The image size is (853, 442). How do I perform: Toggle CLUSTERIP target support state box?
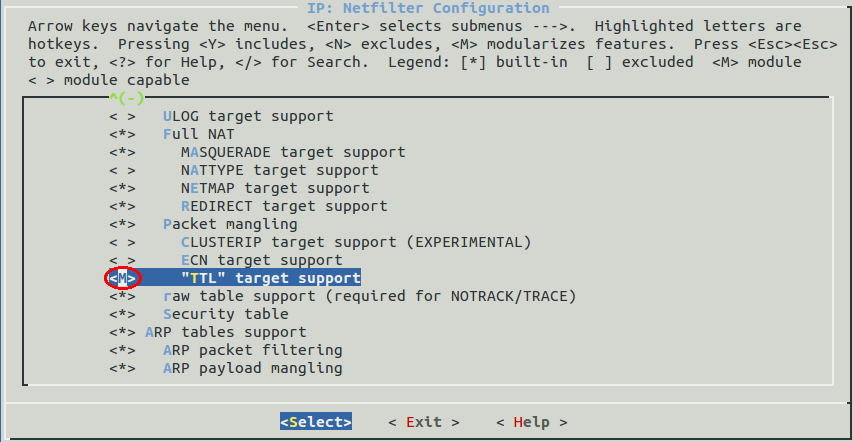pos(122,242)
